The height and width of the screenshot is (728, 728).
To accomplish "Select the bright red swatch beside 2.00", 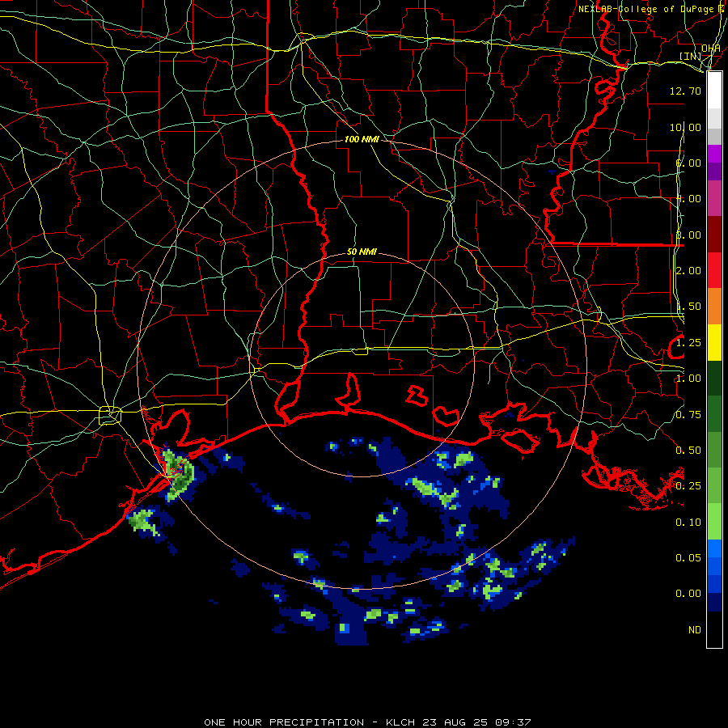I will (x=715, y=270).
